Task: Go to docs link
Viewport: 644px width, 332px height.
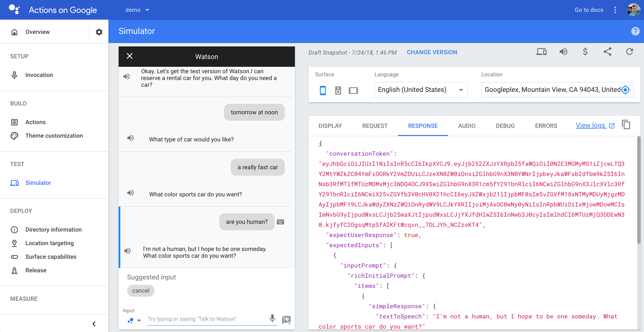Action: tap(589, 10)
